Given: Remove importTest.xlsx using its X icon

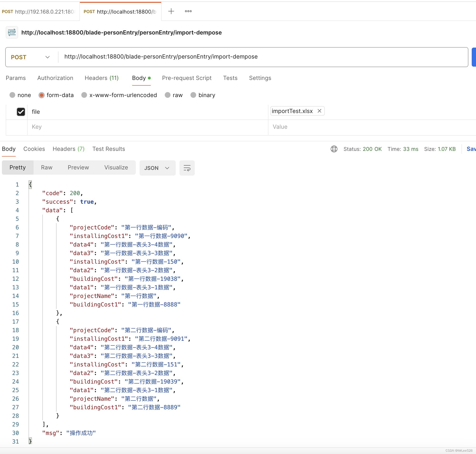Looking at the screenshot, I should click(x=319, y=111).
